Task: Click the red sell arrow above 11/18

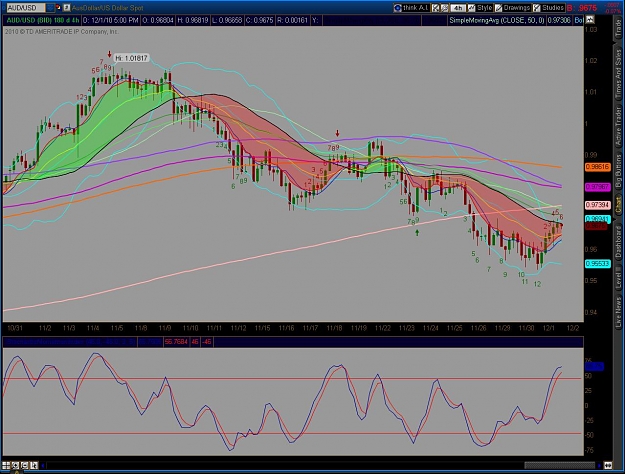Action: click(x=338, y=133)
